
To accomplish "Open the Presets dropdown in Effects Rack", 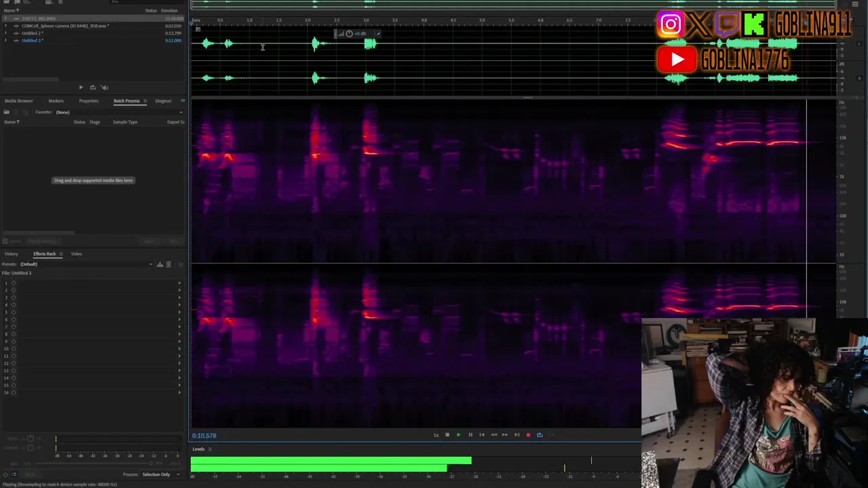I will click(86, 264).
